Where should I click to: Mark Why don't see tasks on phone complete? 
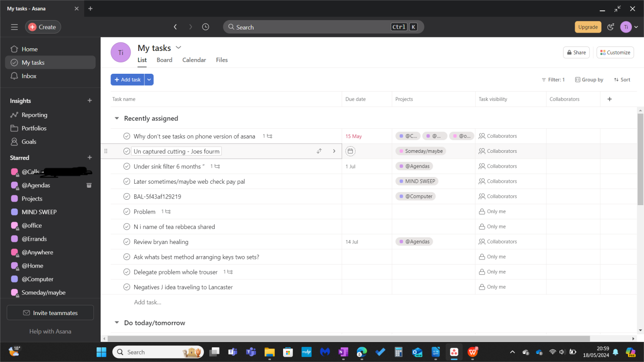[x=127, y=136]
